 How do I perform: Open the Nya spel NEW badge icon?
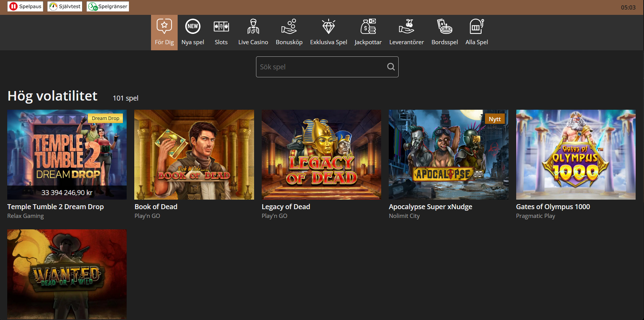pyautogui.click(x=193, y=26)
